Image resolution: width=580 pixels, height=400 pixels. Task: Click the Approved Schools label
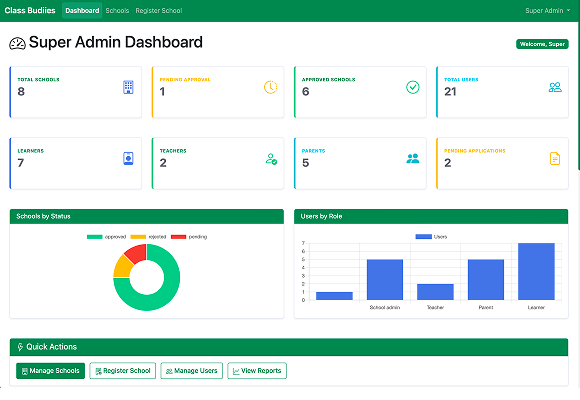(x=328, y=80)
